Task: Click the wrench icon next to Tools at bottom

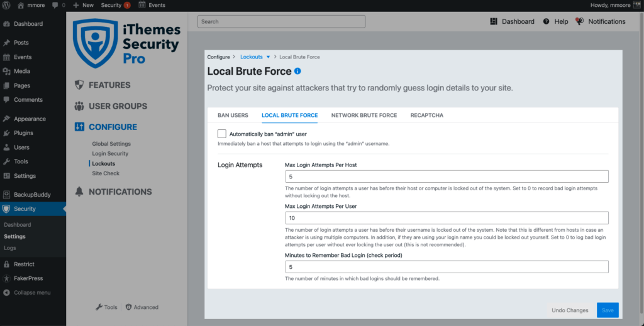Action: tap(99, 307)
